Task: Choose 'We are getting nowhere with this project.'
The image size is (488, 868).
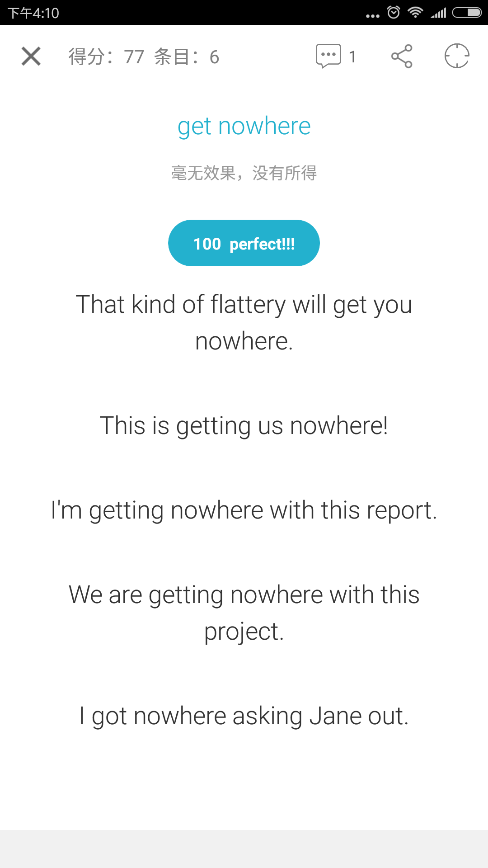Action: click(x=244, y=613)
